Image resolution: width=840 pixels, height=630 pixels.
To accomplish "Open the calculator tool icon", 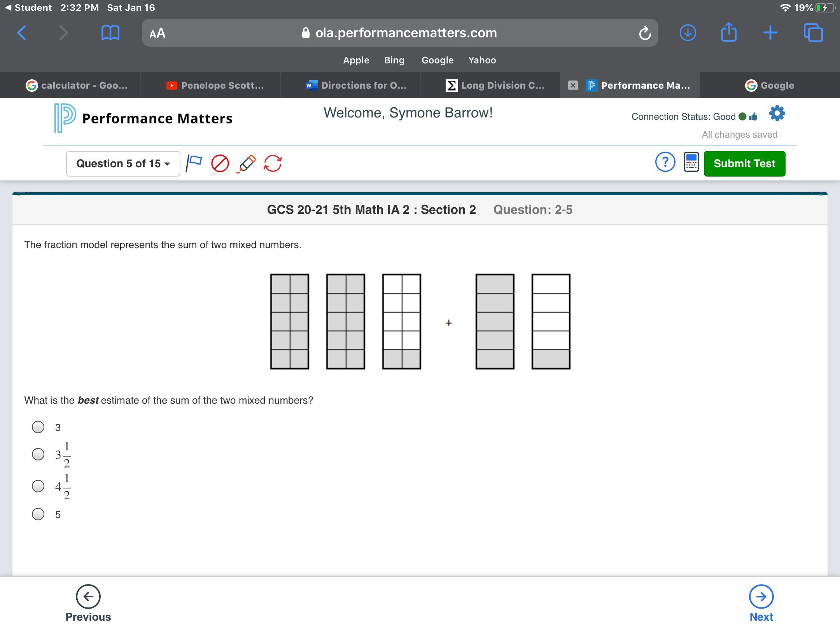I will 691,162.
